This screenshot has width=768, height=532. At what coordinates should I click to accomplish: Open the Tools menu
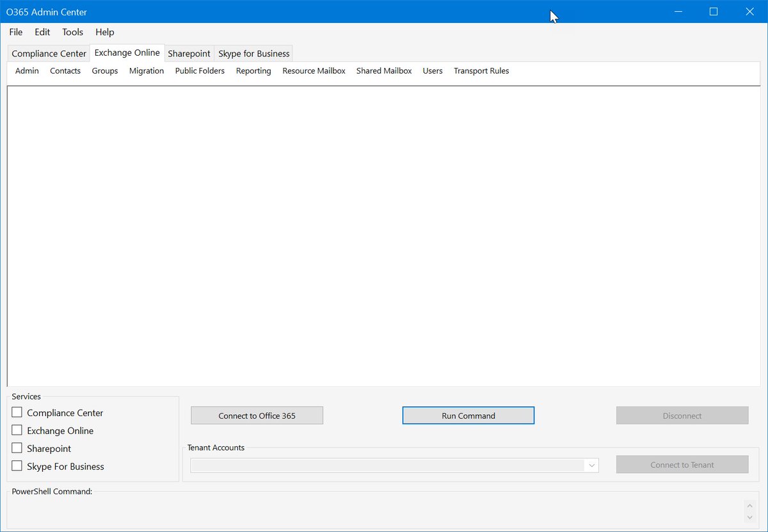pyautogui.click(x=72, y=32)
